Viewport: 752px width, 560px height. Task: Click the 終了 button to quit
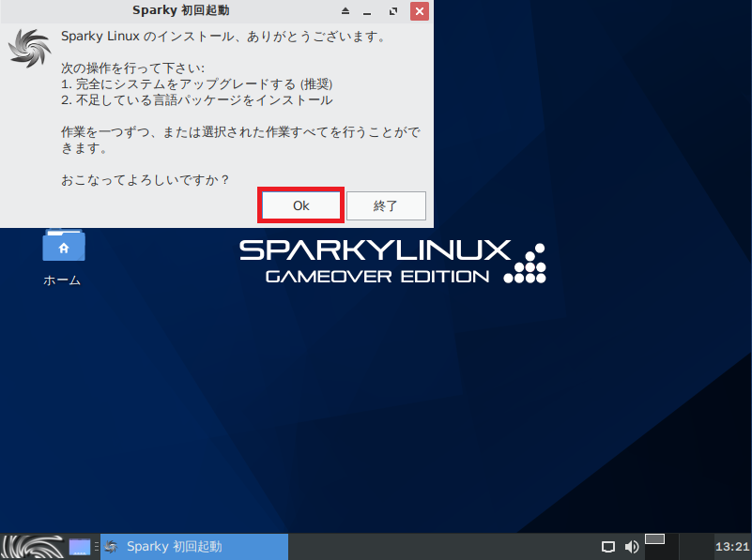pyautogui.click(x=386, y=206)
